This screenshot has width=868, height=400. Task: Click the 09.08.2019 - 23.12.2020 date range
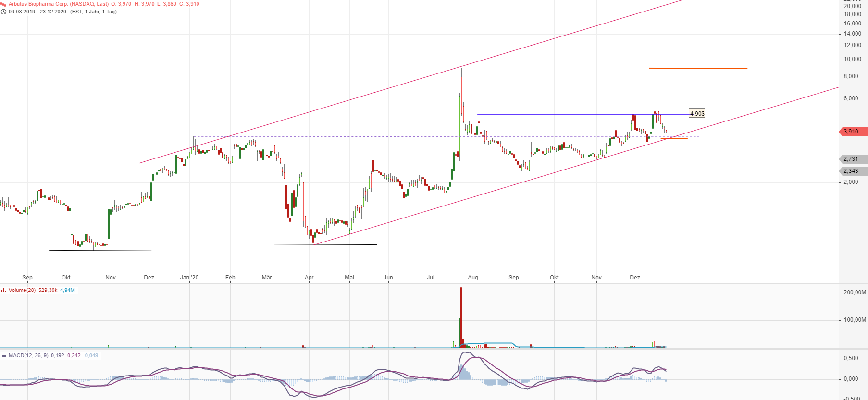[37, 12]
